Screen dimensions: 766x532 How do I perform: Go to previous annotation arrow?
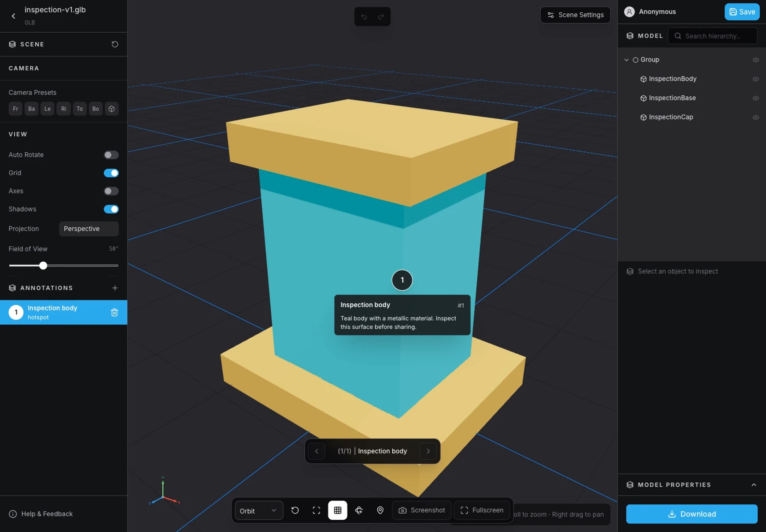(x=317, y=451)
